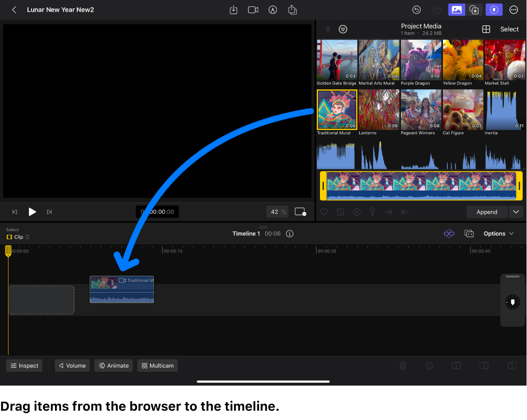The height and width of the screenshot is (420, 527).
Task: Open the Select Clip dropdown
Action: tap(18, 237)
